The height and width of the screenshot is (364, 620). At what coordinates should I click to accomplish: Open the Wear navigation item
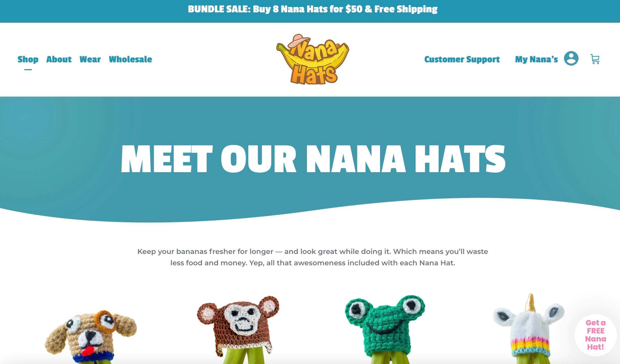(90, 59)
